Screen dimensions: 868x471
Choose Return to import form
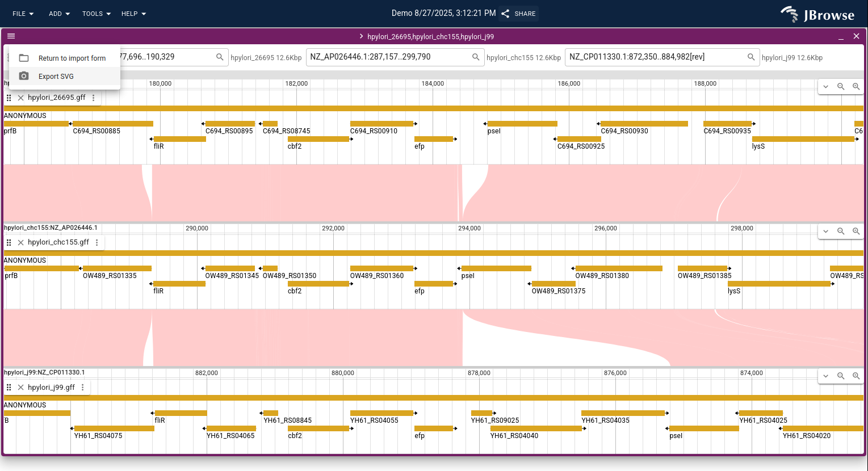tap(65, 58)
